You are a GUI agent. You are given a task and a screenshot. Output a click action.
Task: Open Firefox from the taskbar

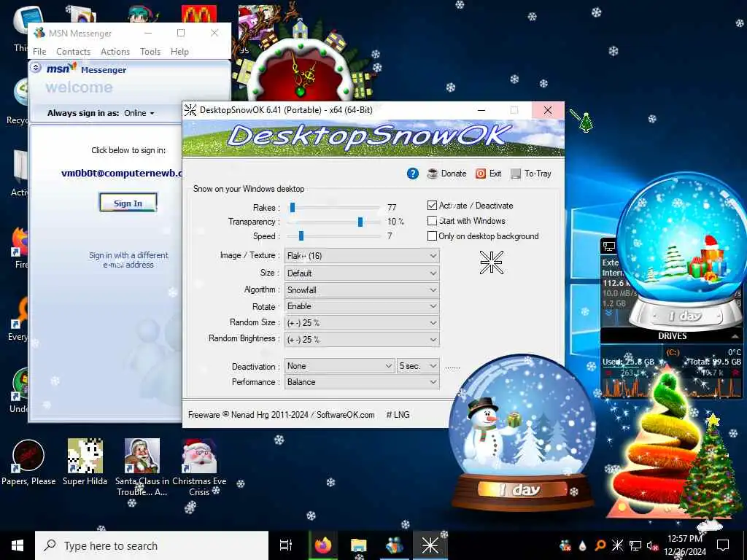(323, 545)
